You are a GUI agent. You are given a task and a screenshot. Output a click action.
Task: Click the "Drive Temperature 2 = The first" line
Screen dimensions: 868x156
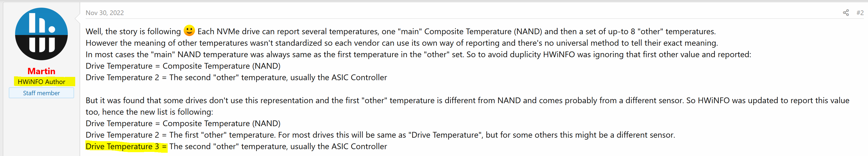click(x=380, y=135)
